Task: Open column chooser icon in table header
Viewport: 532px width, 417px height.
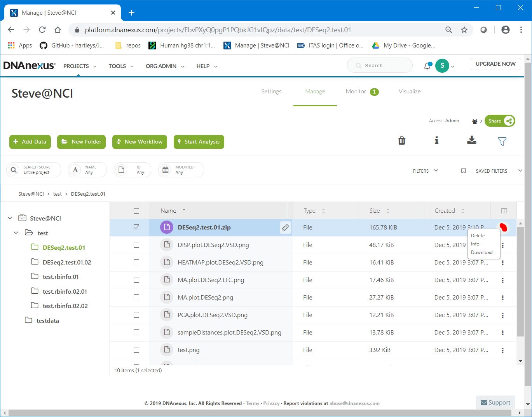Action: pos(504,211)
